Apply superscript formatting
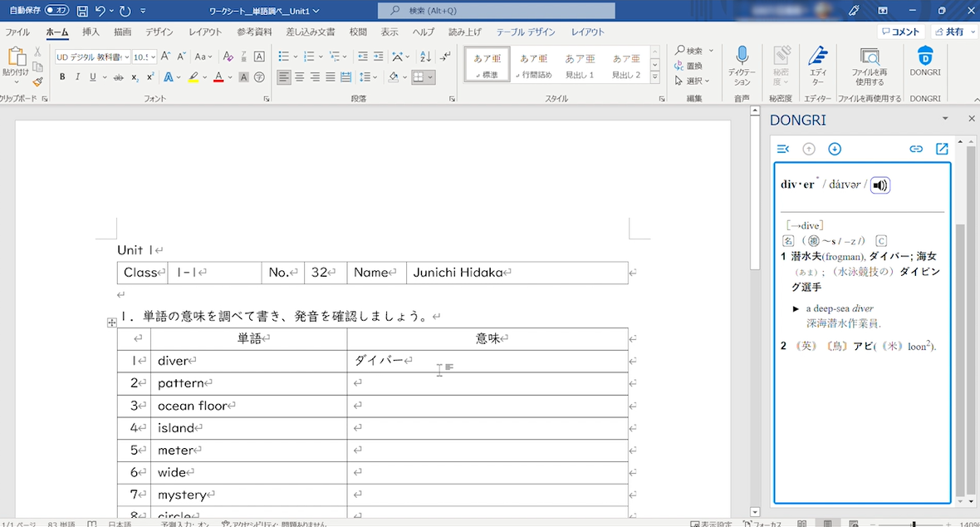The image size is (980, 527). click(150, 77)
